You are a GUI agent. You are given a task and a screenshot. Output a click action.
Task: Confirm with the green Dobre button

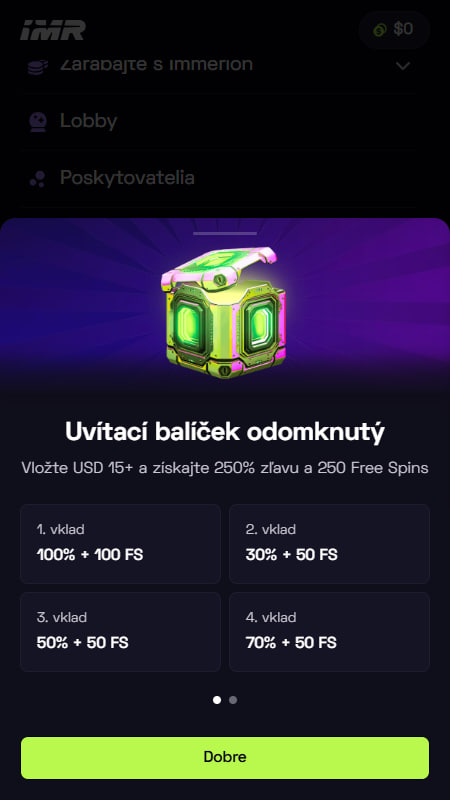tap(225, 758)
